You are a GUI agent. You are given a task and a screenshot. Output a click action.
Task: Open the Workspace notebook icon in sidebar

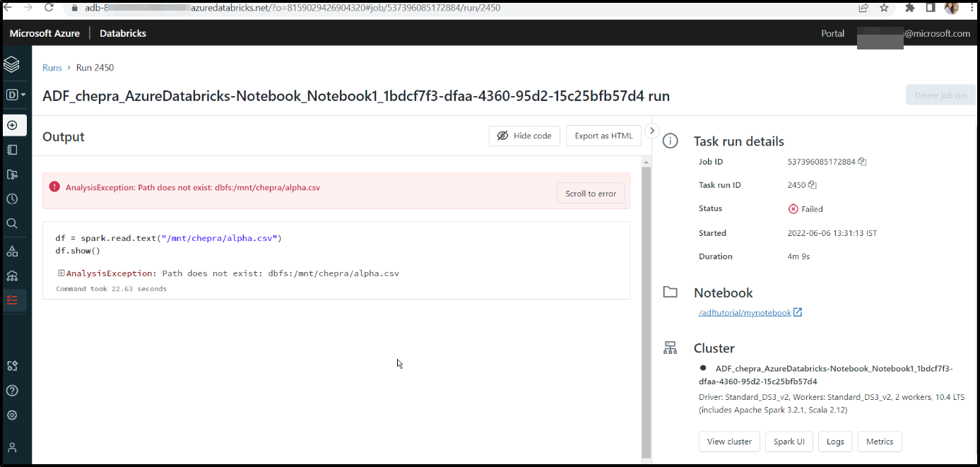pos(12,150)
